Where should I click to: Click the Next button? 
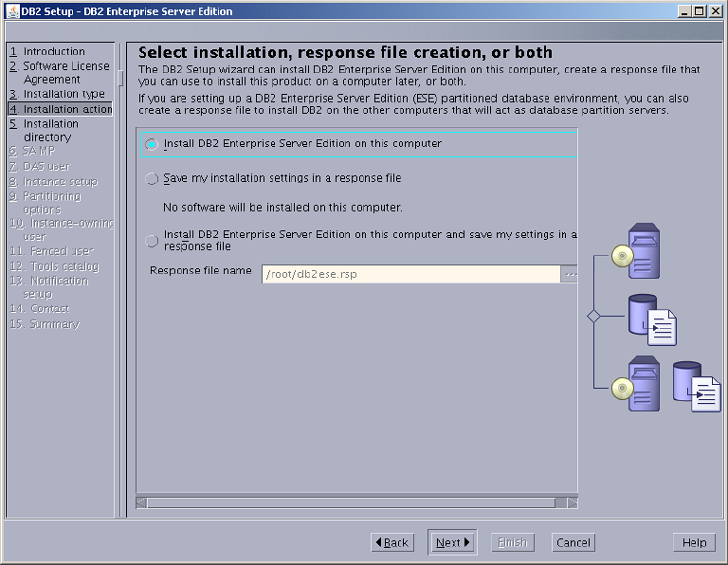(x=452, y=542)
